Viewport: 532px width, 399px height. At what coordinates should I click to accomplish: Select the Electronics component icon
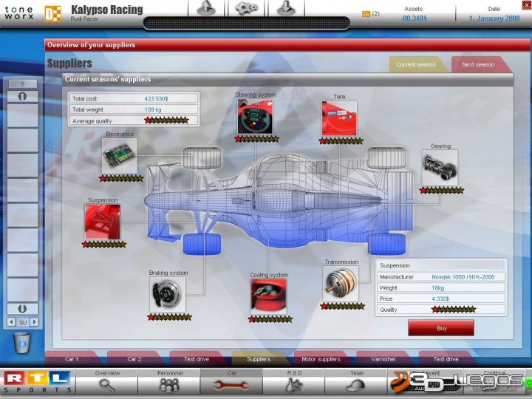[120, 155]
